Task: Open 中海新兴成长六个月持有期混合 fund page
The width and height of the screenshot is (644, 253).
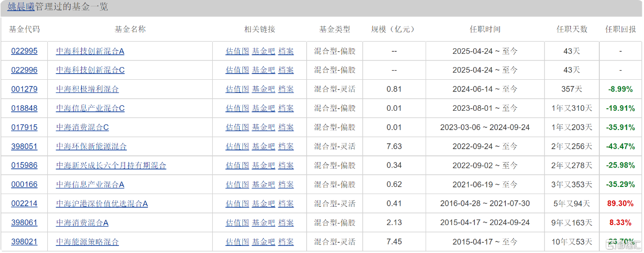Action: (x=111, y=166)
